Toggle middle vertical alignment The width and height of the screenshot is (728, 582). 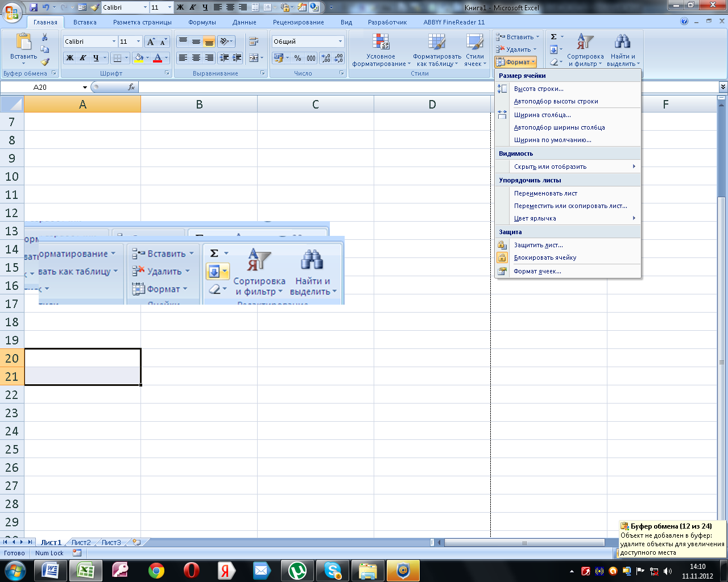(196, 41)
